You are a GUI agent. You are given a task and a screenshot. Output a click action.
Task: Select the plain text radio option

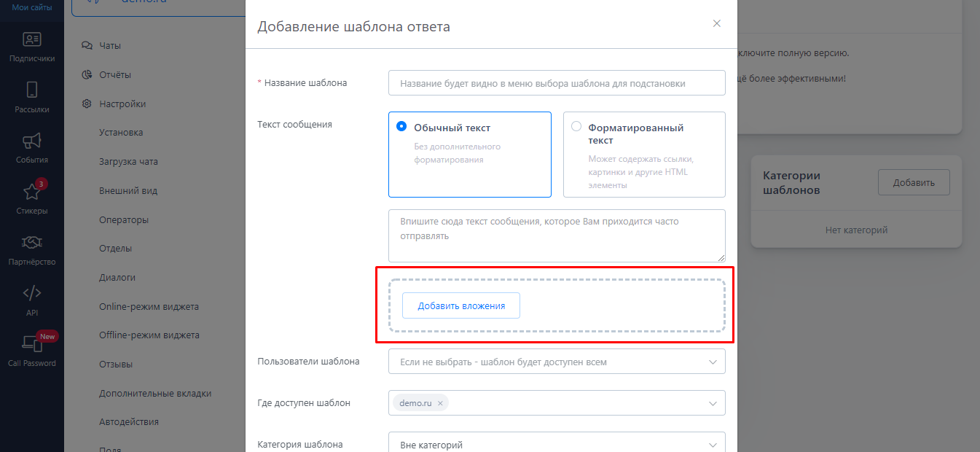click(401, 127)
